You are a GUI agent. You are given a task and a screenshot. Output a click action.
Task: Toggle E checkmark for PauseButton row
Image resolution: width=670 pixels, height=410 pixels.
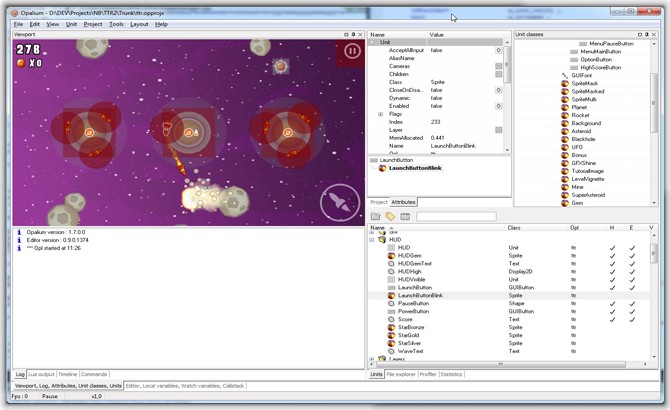point(632,304)
